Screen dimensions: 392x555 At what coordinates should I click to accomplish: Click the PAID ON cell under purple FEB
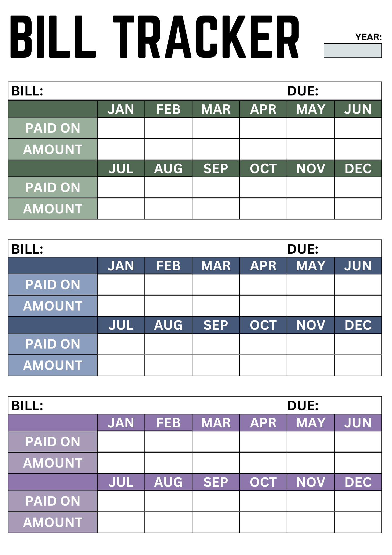pos(168,442)
